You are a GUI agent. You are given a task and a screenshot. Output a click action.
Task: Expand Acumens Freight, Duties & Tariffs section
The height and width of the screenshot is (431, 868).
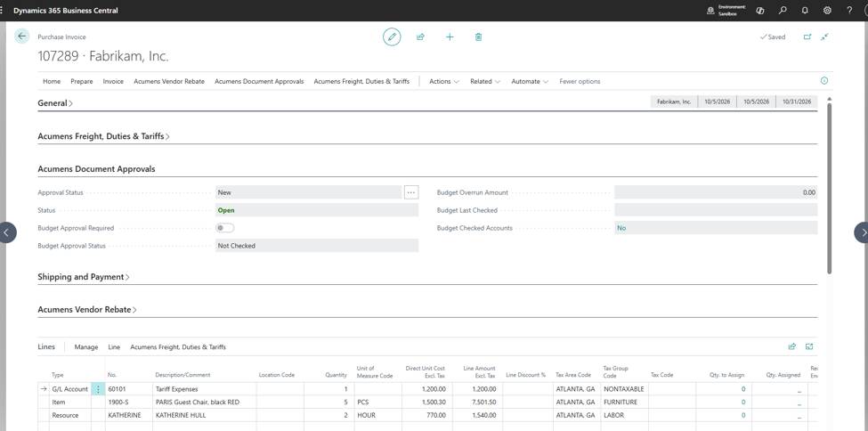click(x=103, y=135)
